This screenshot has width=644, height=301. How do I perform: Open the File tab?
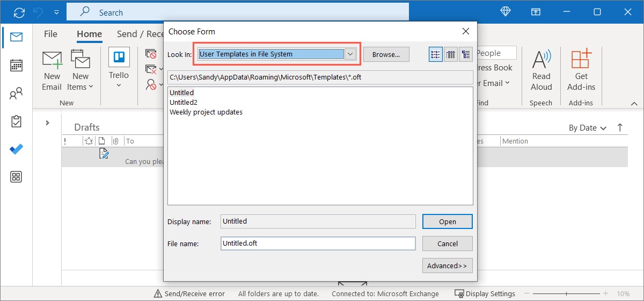click(50, 34)
